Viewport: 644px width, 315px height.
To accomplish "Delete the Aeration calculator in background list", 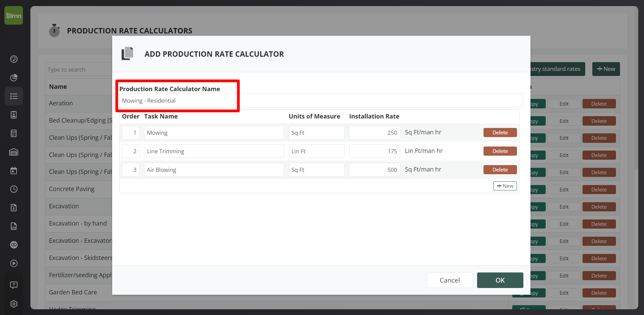I will point(599,104).
